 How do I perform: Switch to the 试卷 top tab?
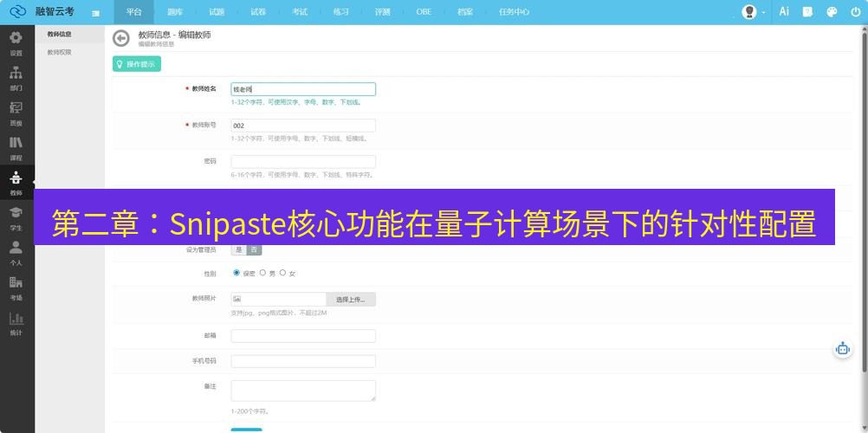(x=258, y=12)
